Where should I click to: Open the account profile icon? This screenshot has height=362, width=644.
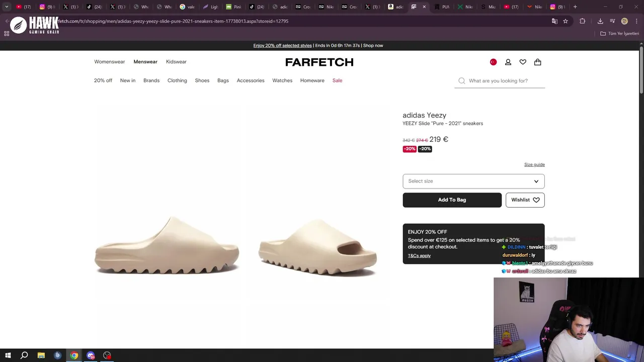508,62
